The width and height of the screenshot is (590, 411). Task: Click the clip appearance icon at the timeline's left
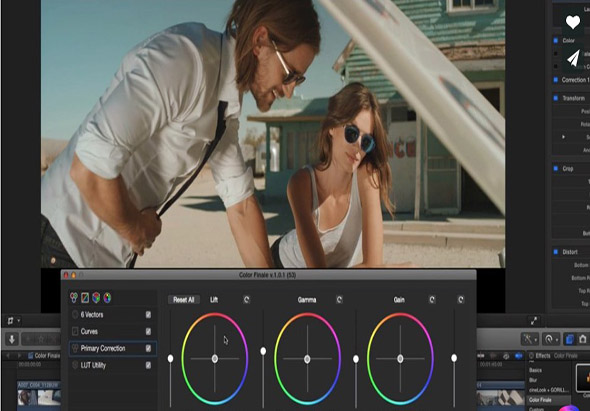coord(11,321)
